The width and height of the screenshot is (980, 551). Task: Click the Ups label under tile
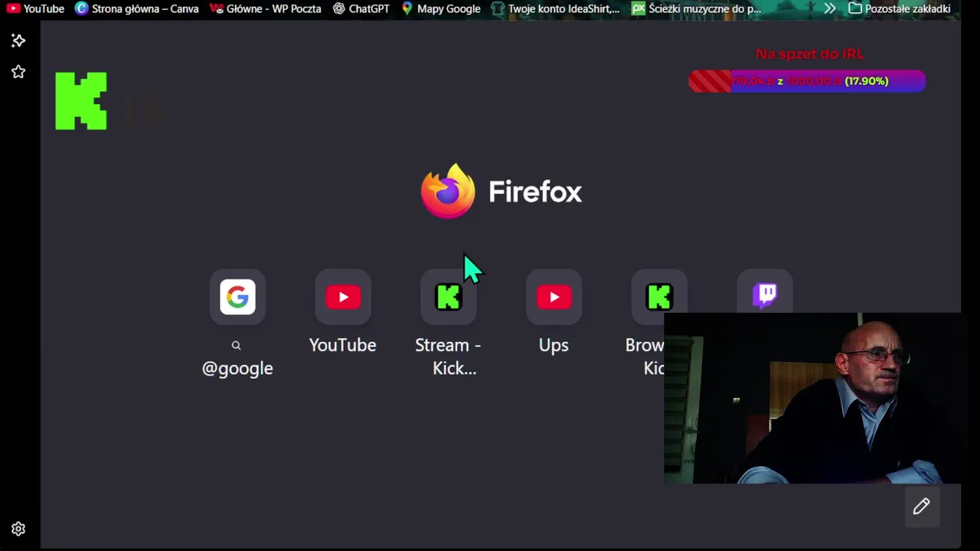coord(554,346)
